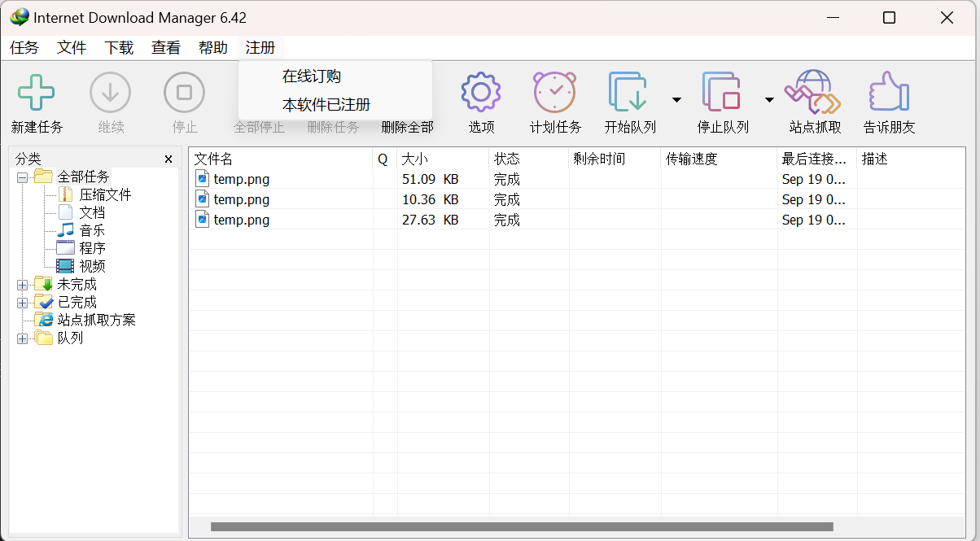Click the horizontal scrollbar of the download list
The width and height of the screenshot is (980, 541).
click(522, 527)
